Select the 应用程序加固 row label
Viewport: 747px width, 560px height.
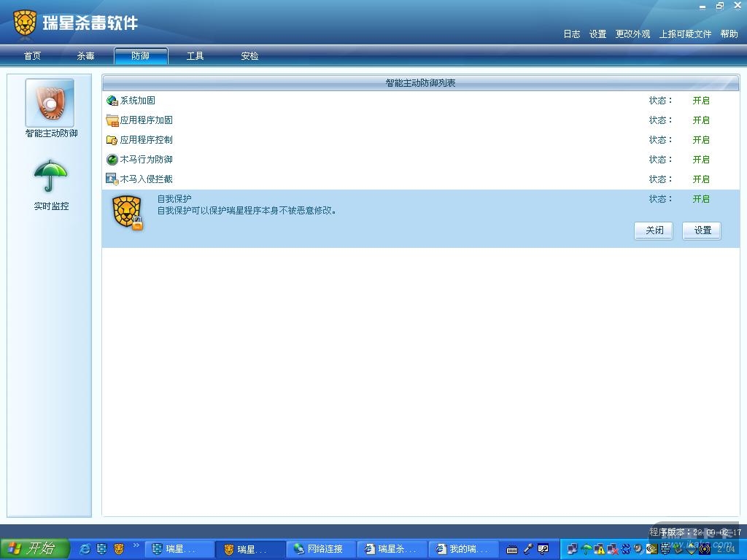point(146,120)
